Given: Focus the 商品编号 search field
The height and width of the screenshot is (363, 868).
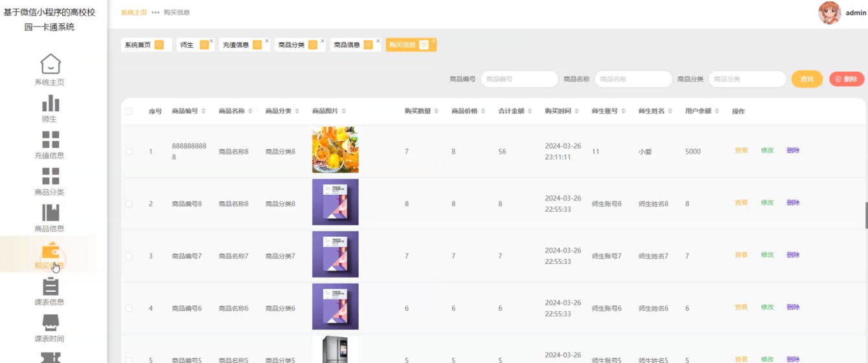Looking at the screenshot, I should coord(520,79).
